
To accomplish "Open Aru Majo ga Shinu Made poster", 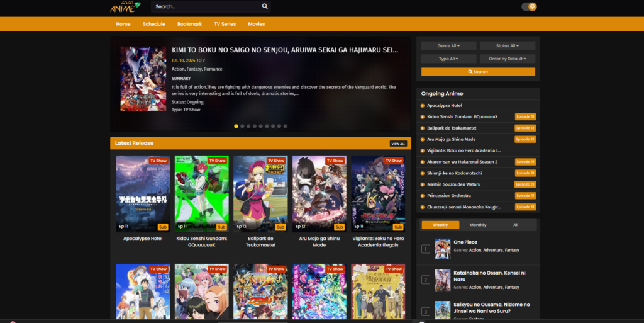I will [319, 193].
